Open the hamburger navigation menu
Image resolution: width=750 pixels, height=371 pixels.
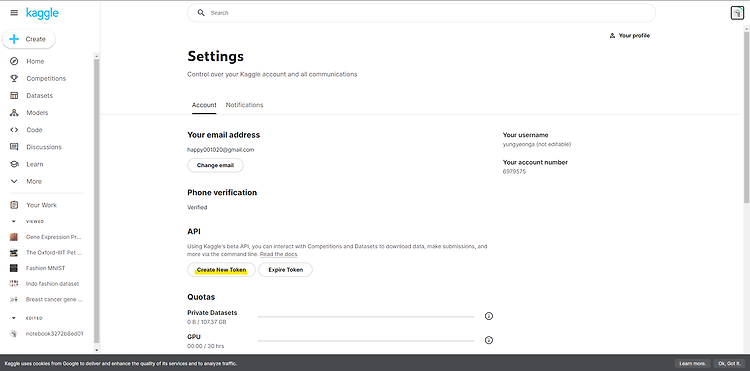[x=14, y=13]
